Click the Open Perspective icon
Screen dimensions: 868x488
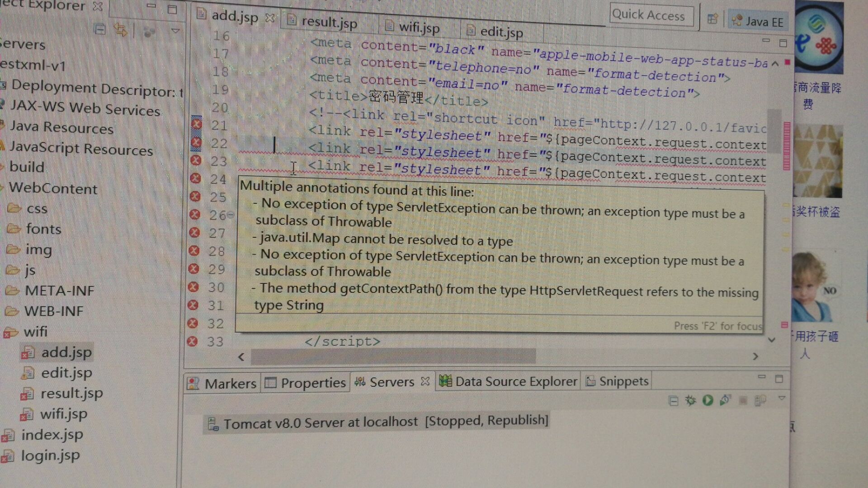(x=713, y=20)
